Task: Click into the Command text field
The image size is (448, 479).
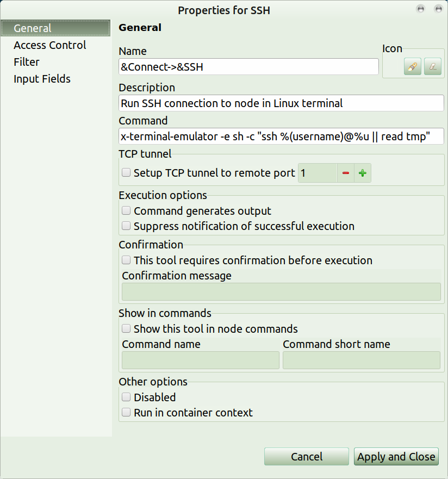Action: [281, 136]
